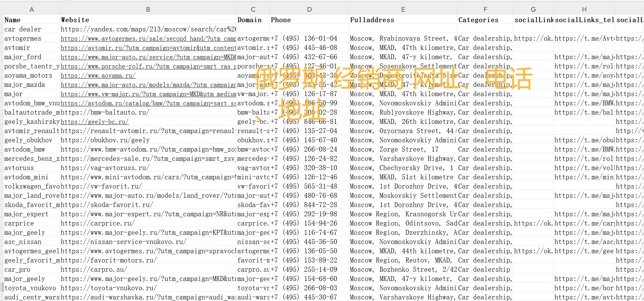Select column B header

click(x=148, y=10)
